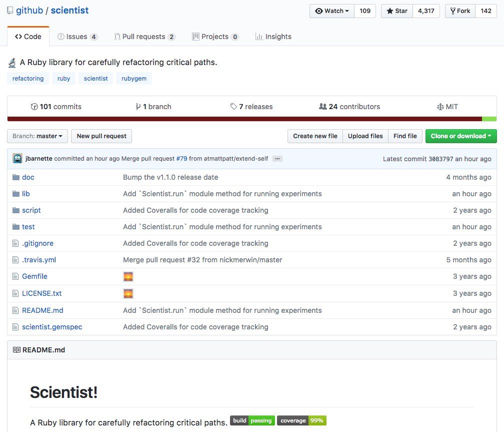Click the file icon next to scientist.gemspec

pos(15,327)
